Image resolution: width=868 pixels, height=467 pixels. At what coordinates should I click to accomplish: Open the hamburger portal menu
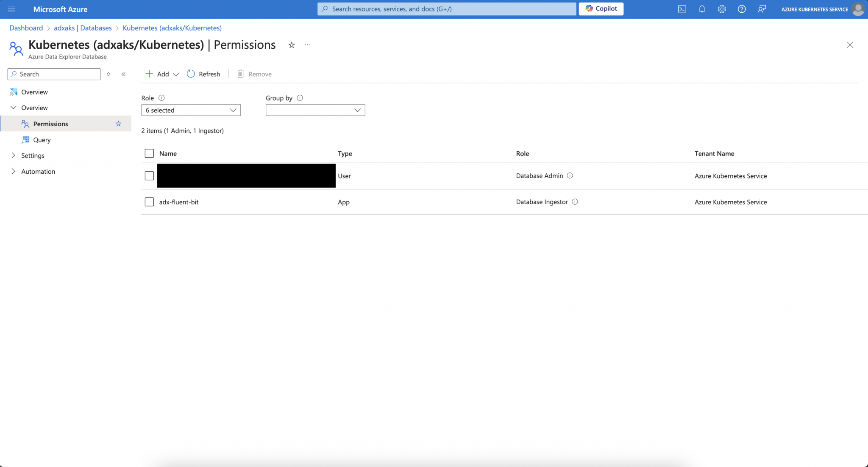click(x=11, y=9)
